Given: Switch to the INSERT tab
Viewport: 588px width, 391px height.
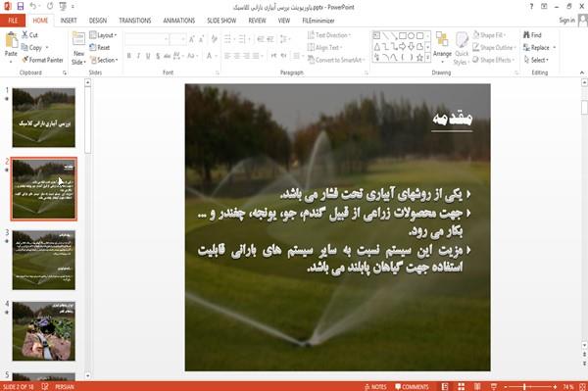Looking at the screenshot, I should pos(69,21).
